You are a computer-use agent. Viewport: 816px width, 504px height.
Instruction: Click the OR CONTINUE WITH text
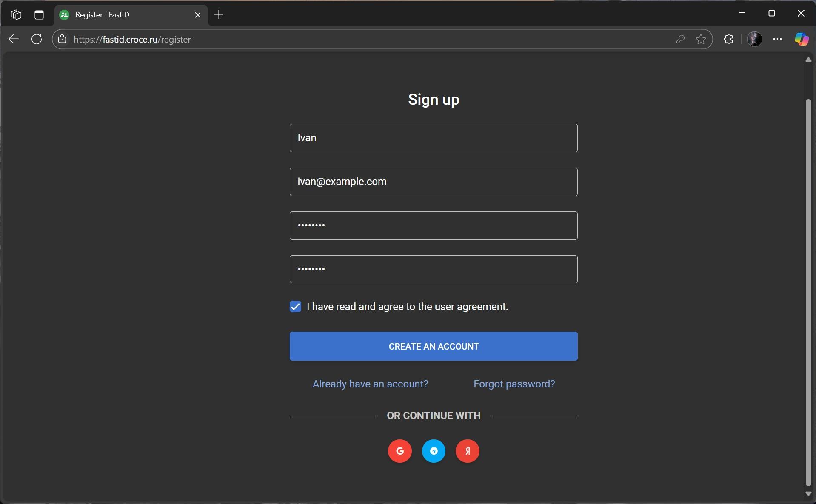(x=434, y=416)
